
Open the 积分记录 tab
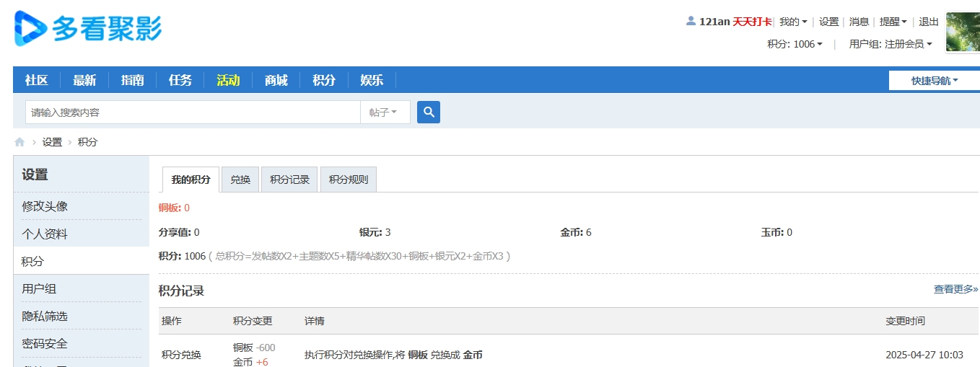[x=289, y=180]
